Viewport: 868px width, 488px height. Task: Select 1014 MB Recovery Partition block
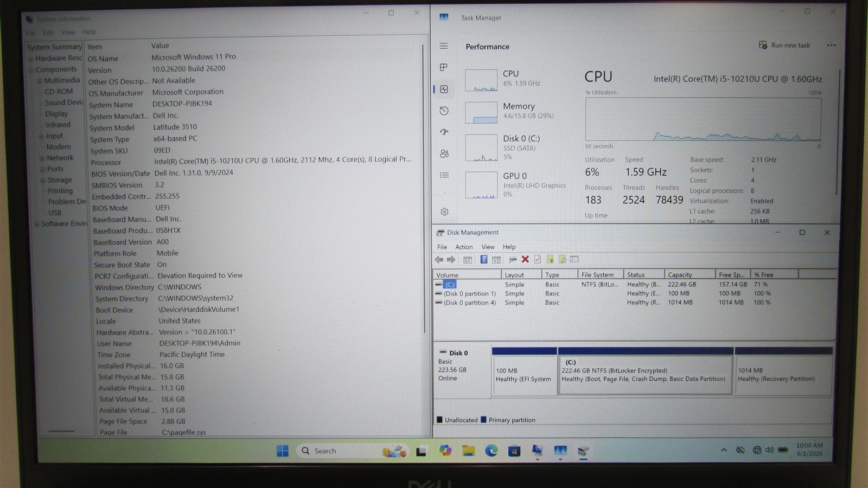[x=783, y=370]
